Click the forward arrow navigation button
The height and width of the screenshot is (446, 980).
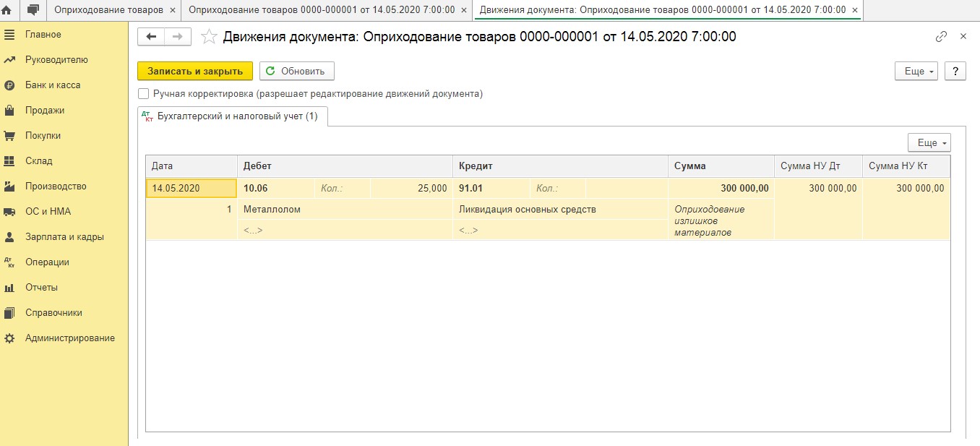click(x=178, y=37)
